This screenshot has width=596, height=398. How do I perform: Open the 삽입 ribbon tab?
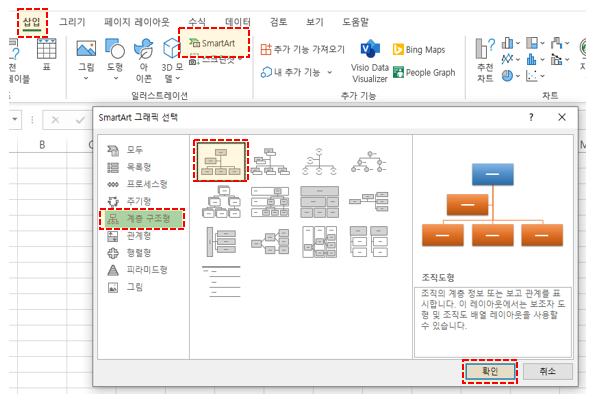32,22
